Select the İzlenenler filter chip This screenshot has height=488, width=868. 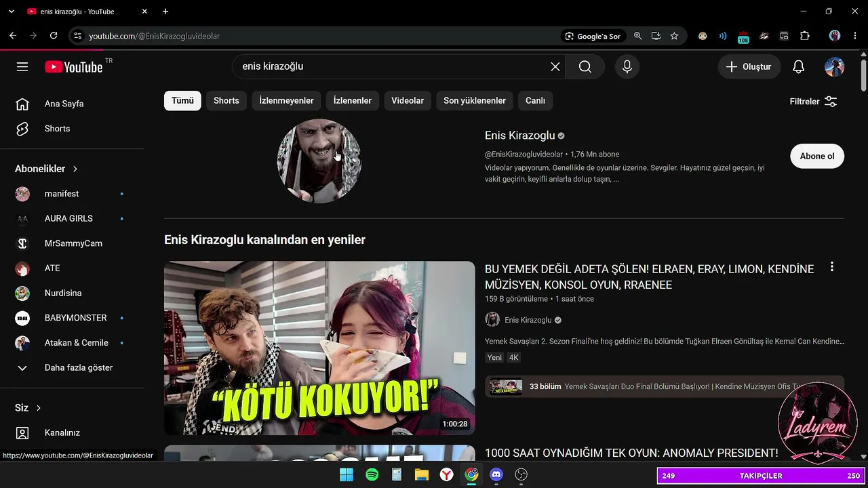pos(353,100)
